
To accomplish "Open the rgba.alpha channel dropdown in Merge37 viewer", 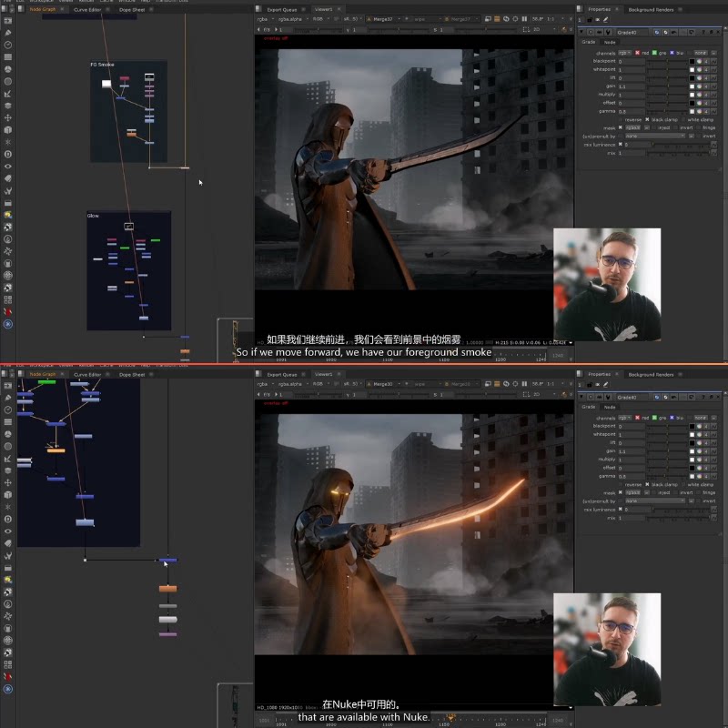I will pos(292,19).
